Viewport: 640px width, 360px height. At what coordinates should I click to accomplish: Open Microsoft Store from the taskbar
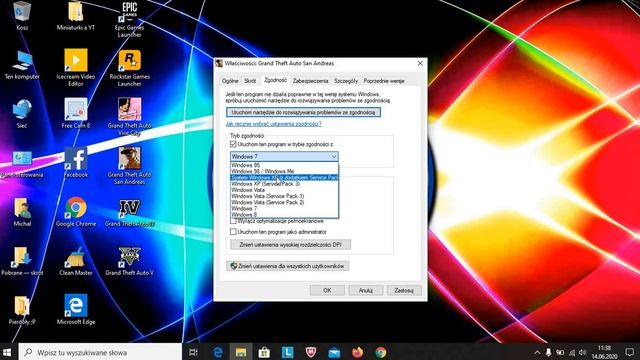click(x=264, y=352)
